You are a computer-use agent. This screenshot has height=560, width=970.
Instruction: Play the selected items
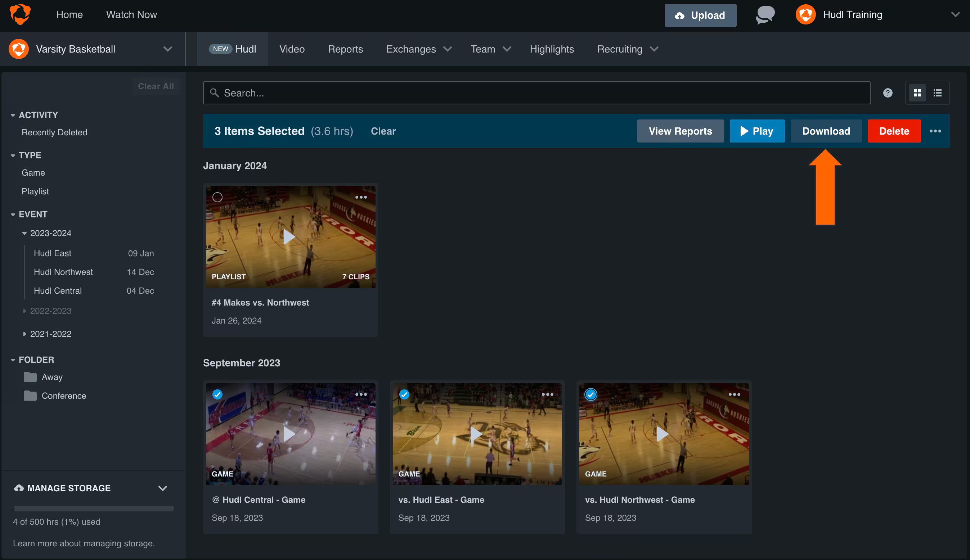(x=757, y=131)
